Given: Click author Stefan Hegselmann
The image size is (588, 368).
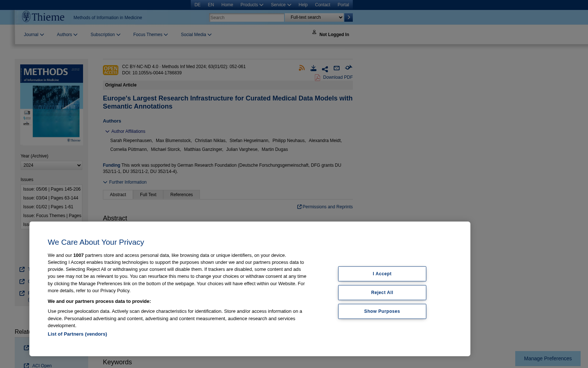Looking at the screenshot, I should point(249,141).
